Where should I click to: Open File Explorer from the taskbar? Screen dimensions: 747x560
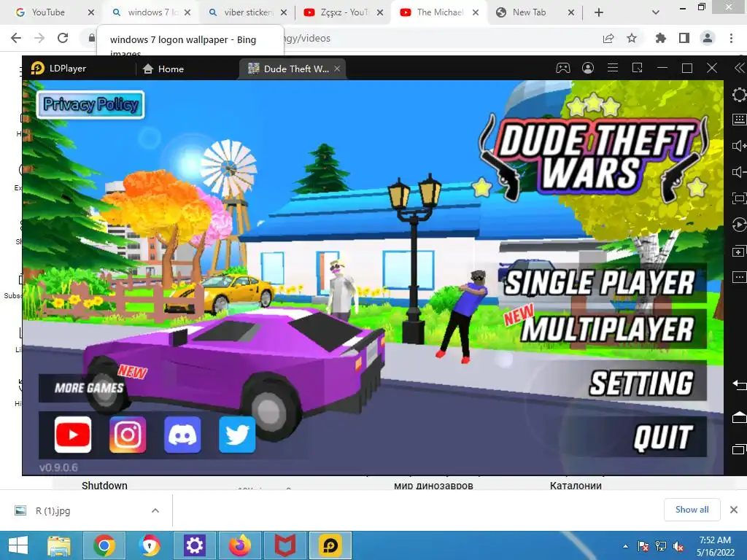point(59,545)
